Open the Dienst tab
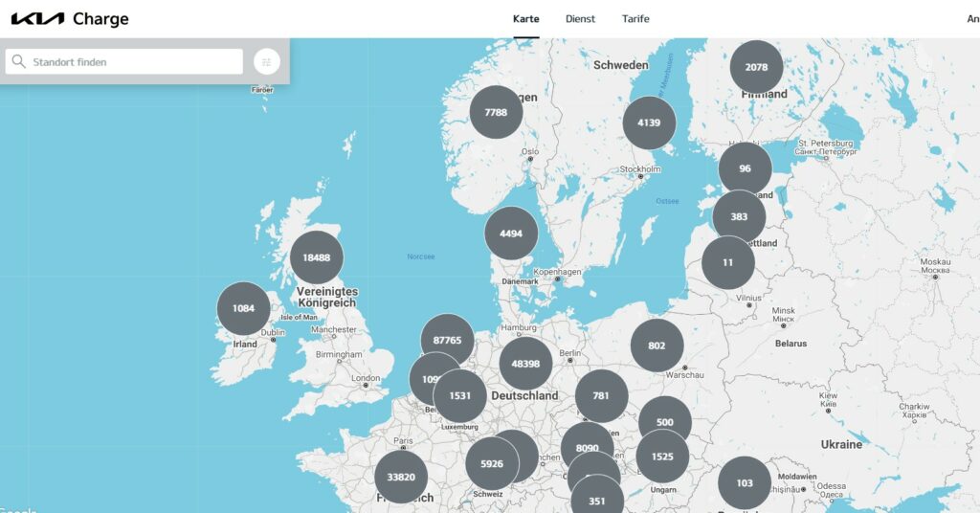The height and width of the screenshot is (513, 980). [580, 19]
